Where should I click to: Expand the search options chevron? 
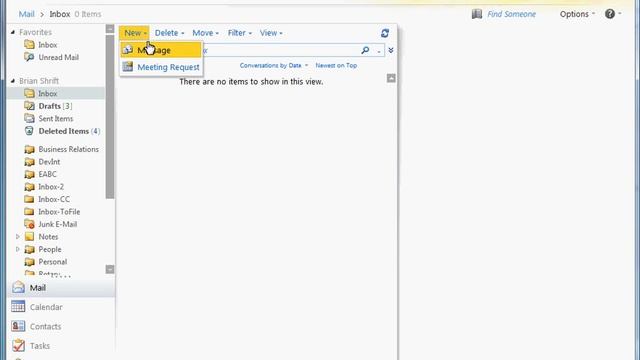pyautogui.click(x=391, y=50)
